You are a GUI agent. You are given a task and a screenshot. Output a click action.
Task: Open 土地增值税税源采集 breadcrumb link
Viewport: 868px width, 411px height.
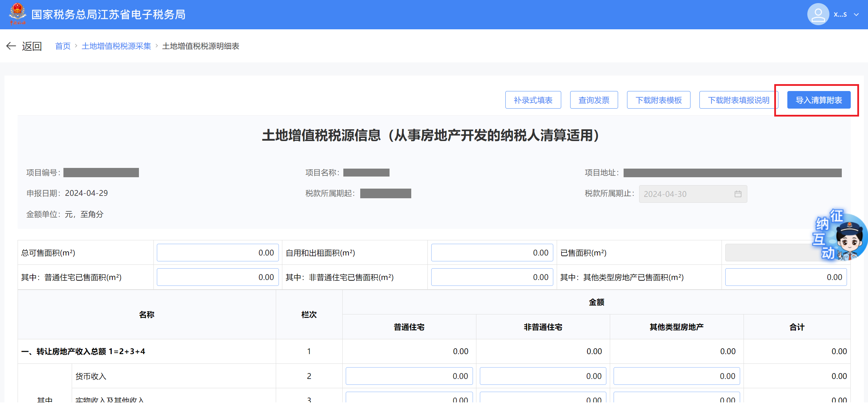pyautogui.click(x=116, y=46)
